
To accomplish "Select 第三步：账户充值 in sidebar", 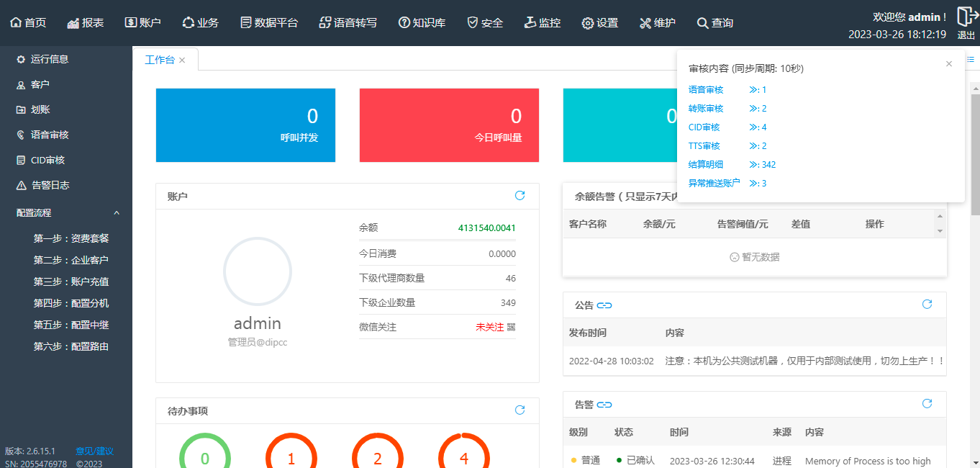I will click(71, 282).
